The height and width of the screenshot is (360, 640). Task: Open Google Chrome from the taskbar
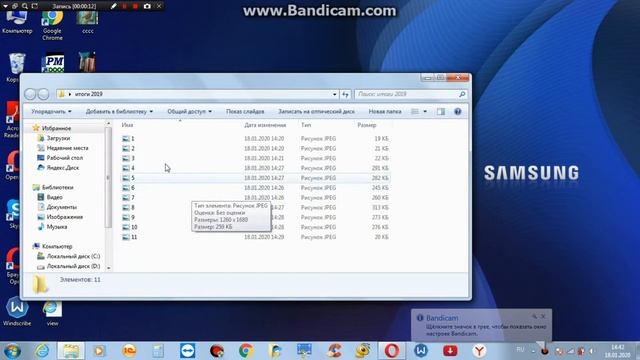tap(246, 351)
